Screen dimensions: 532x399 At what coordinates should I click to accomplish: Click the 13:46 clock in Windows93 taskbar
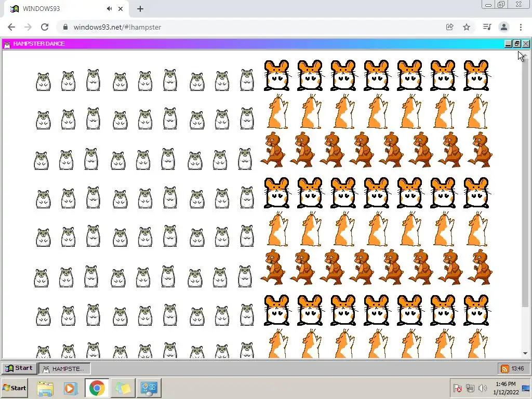[517, 368]
